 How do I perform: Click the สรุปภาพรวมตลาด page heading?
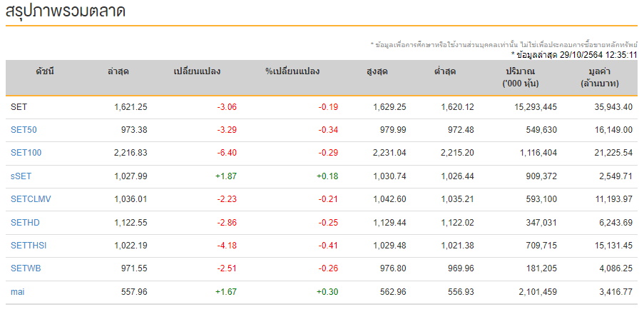tap(66, 11)
